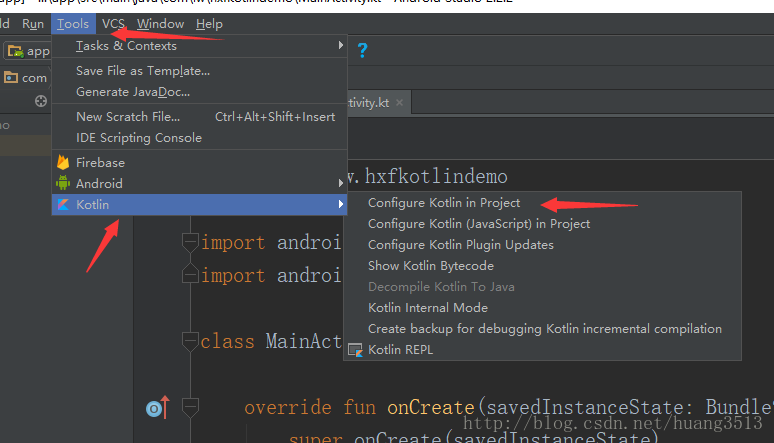Select Configure Kotlin (JavaScript) in Project
The width and height of the screenshot is (774, 443).
[542, 224]
